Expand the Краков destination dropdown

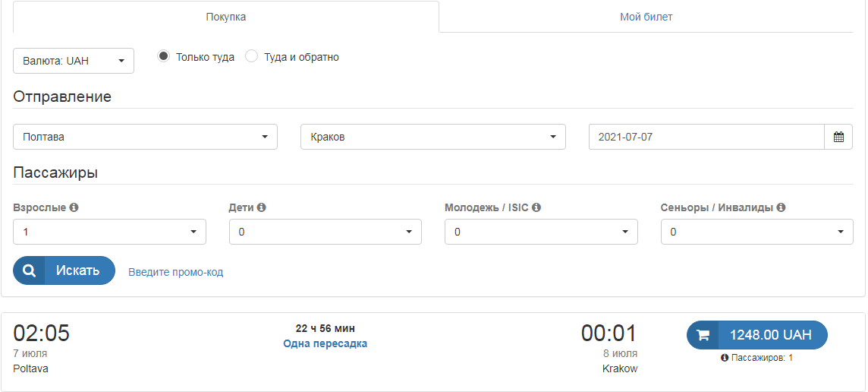pyautogui.click(x=433, y=138)
